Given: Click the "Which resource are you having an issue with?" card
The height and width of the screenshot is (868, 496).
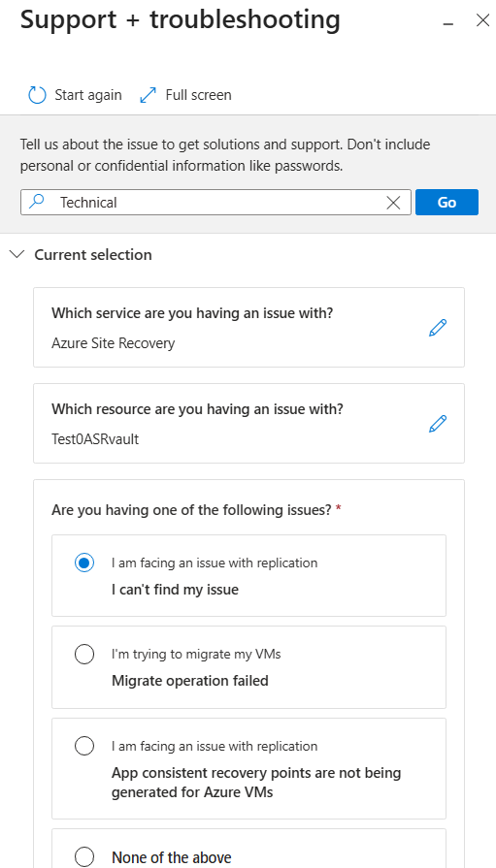Looking at the screenshot, I should (248, 424).
